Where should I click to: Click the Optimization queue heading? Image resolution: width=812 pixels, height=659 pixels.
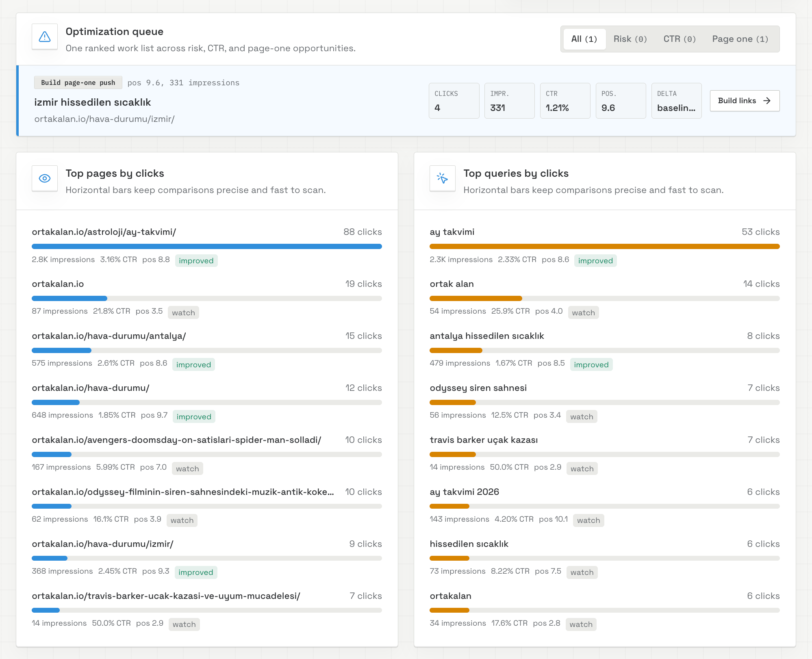point(115,32)
